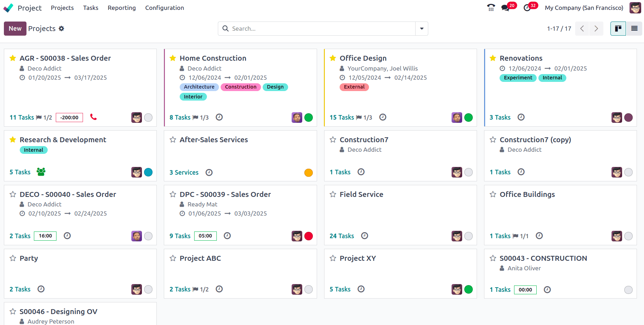Open the My Company (San Francisco) selector

click(584, 7)
